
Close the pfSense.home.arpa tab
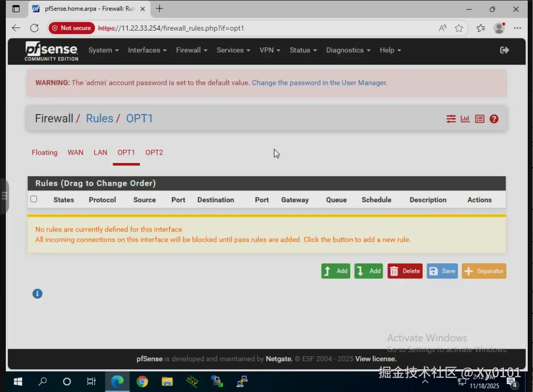(143, 9)
